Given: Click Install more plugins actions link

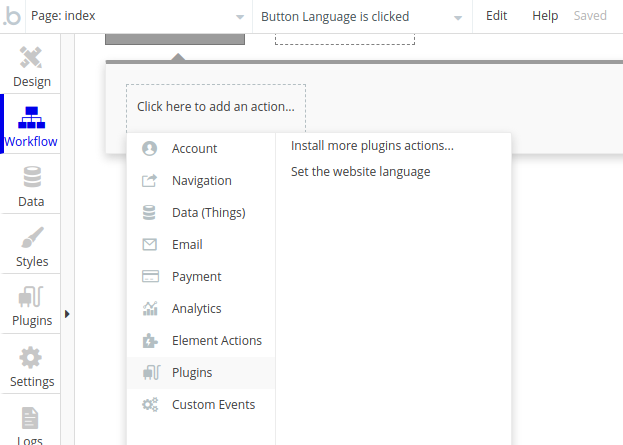Looking at the screenshot, I should pos(372,146).
